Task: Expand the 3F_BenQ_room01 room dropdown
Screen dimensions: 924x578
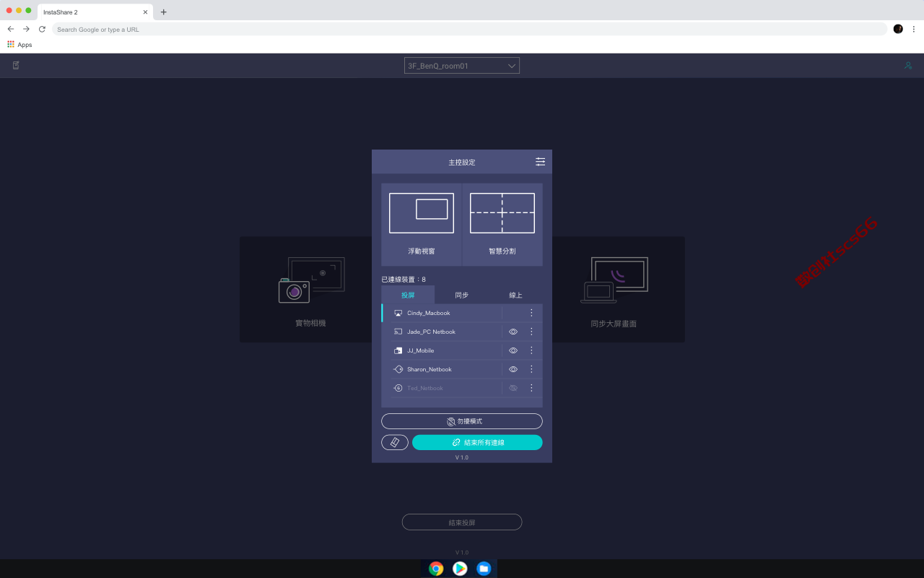Action: pyautogui.click(x=462, y=66)
